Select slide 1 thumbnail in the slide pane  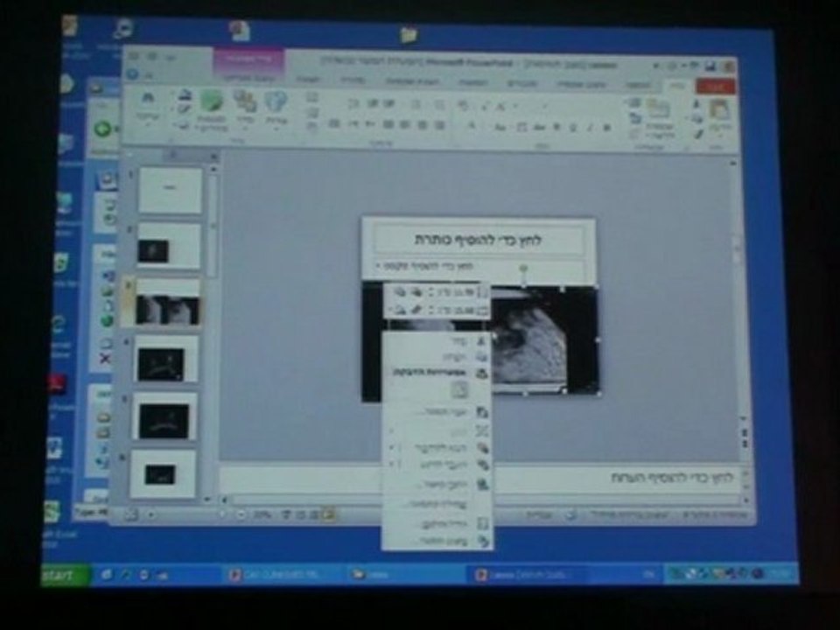pyautogui.click(x=171, y=190)
